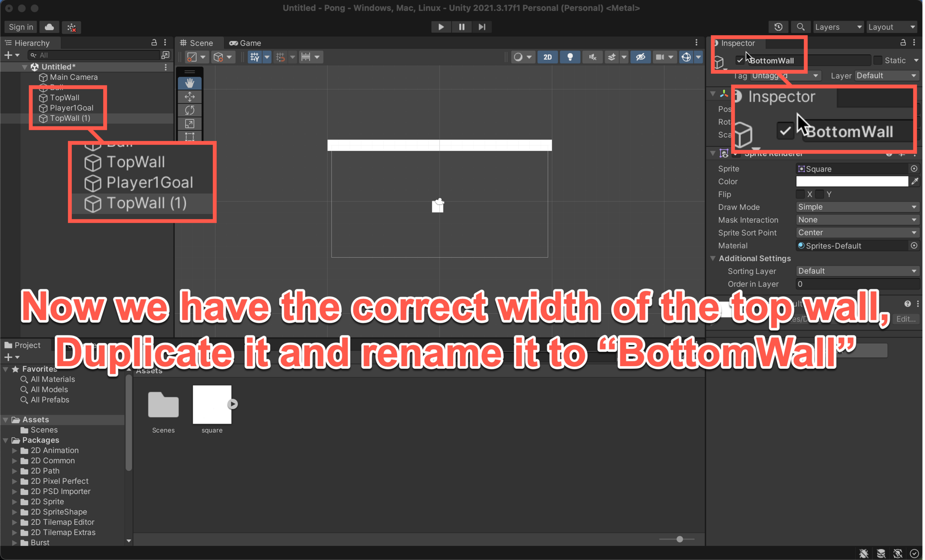
Task: Click the eyedropper color picker icon
Action: tap(915, 181)
